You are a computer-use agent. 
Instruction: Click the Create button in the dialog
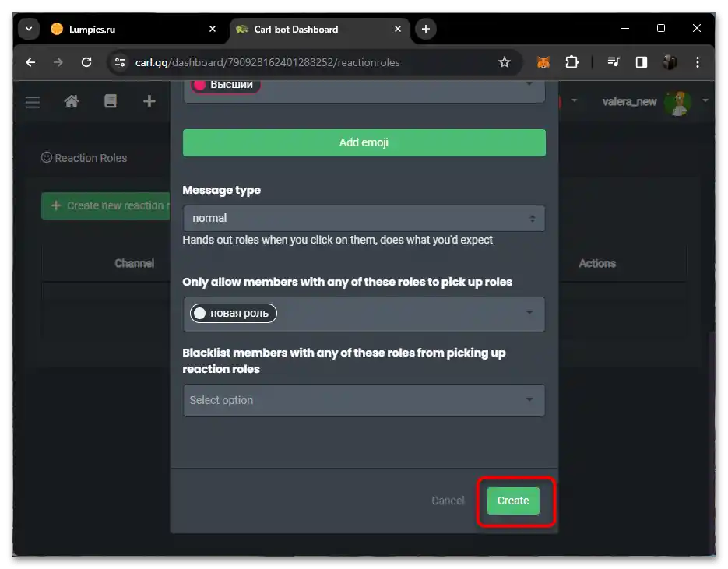513,501
